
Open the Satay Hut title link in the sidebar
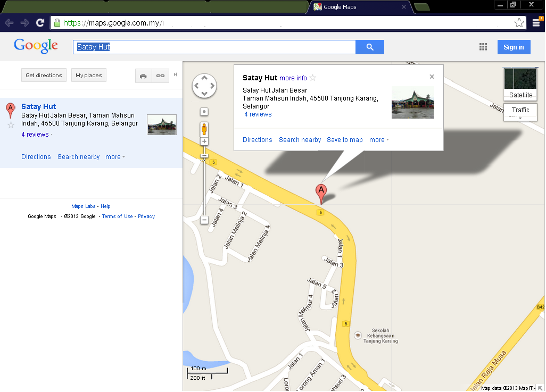[x=39, y=106]
